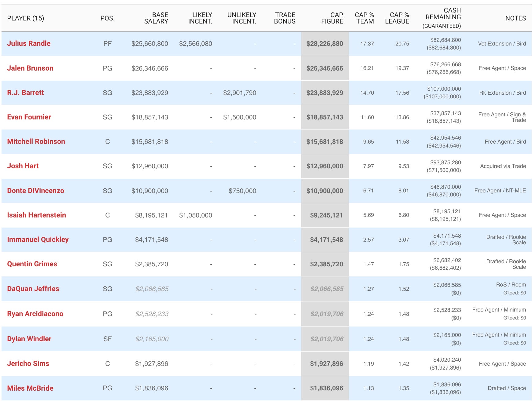This screenshot has height=405, width=532.
Task: Open Quentin Grimes' profile link
Action: point(32,264)
